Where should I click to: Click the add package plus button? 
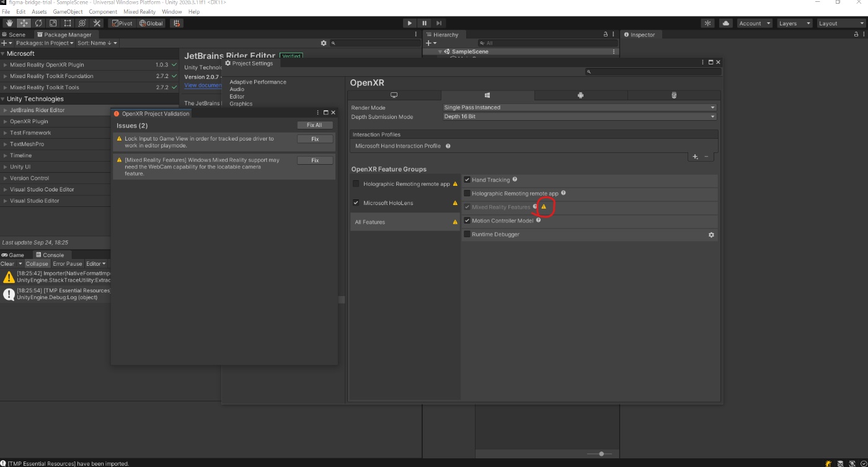[6, 43]
